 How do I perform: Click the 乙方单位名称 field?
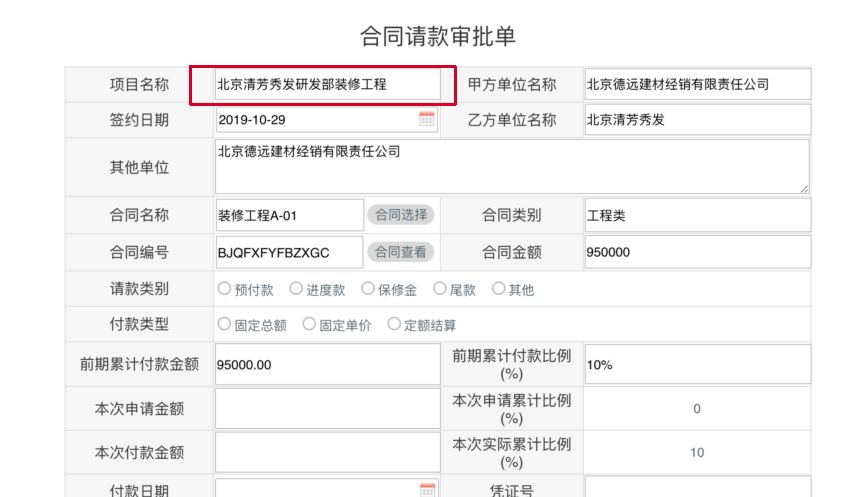click(697, 120)
